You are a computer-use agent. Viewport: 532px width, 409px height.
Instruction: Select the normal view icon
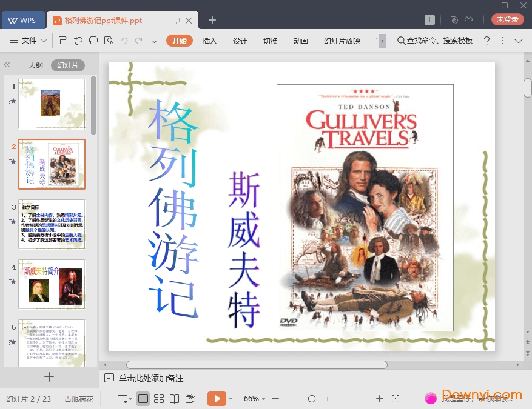tap(143, 398)
